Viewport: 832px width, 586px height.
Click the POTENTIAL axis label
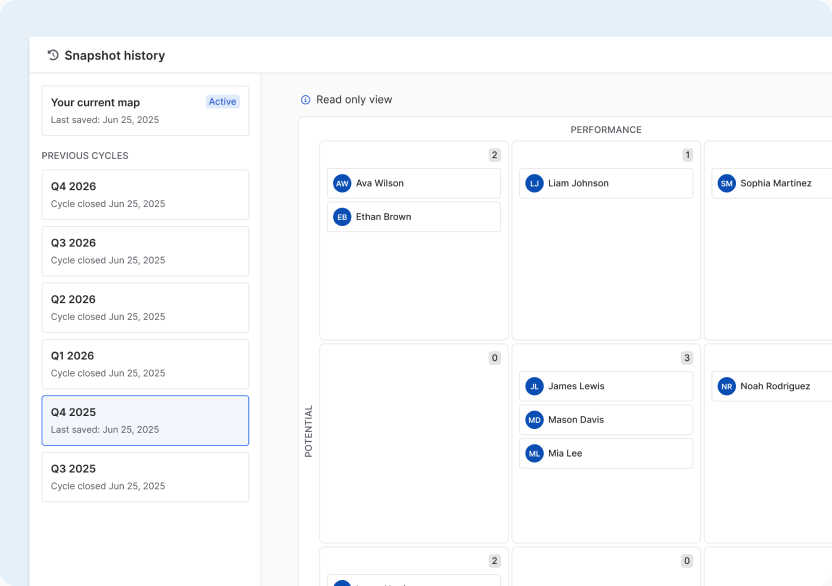click(x=308, y=431)
